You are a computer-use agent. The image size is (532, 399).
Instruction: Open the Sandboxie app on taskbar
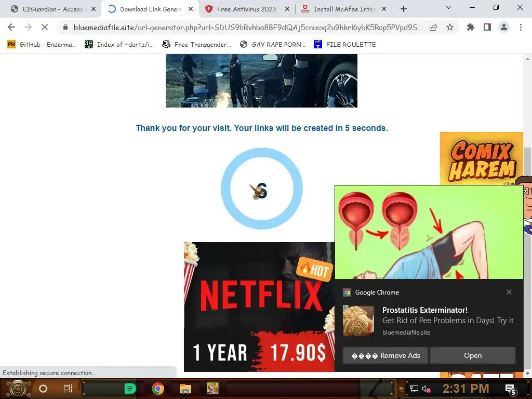(212, 389)
